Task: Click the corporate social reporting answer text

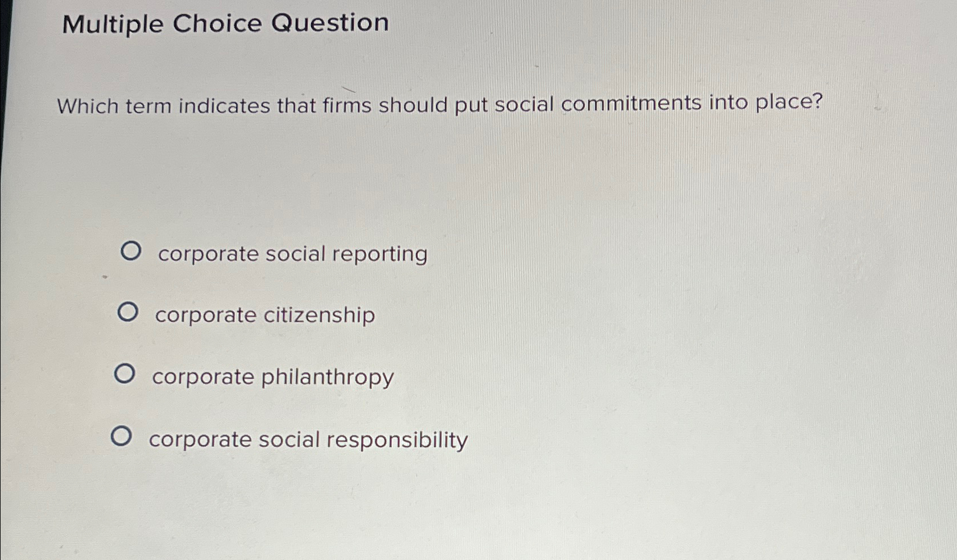Action: (292, 254)
